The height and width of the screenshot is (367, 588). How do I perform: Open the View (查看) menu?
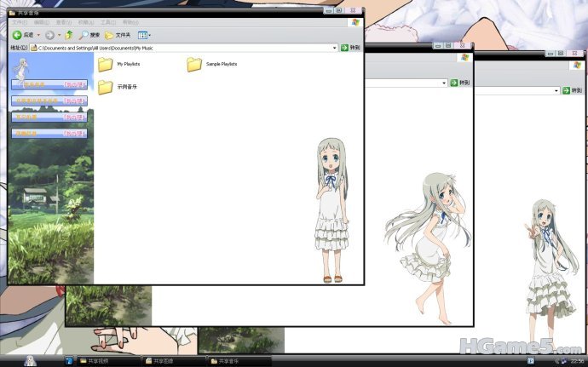pyautogui.click(x=63, y=22)
